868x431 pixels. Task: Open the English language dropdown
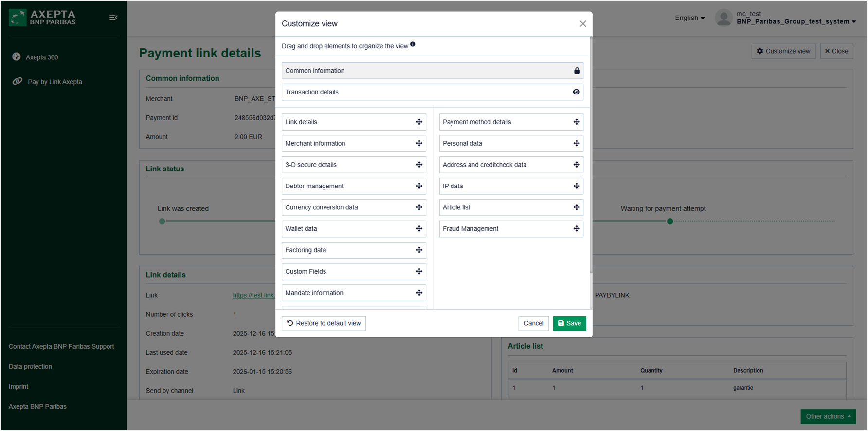[689, 18]
